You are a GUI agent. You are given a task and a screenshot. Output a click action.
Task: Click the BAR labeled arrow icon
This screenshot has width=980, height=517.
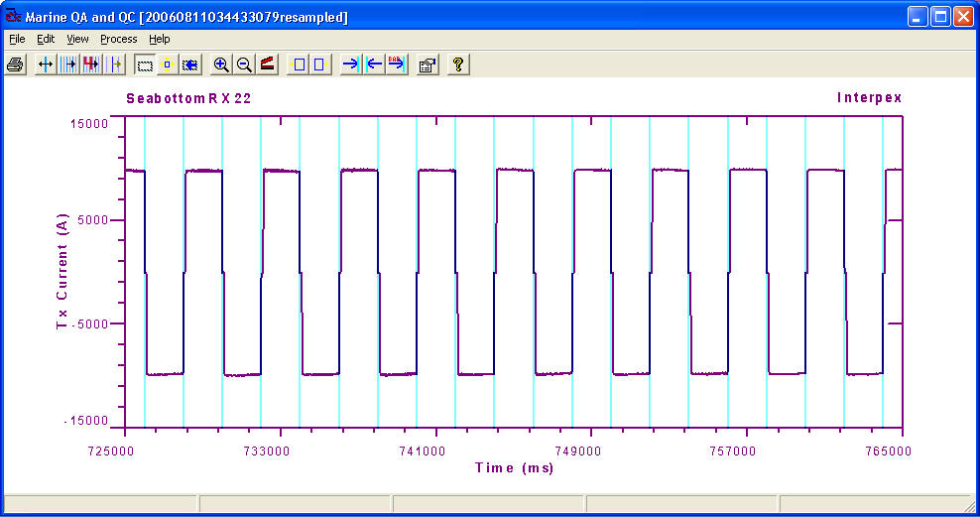pos(397,65)
